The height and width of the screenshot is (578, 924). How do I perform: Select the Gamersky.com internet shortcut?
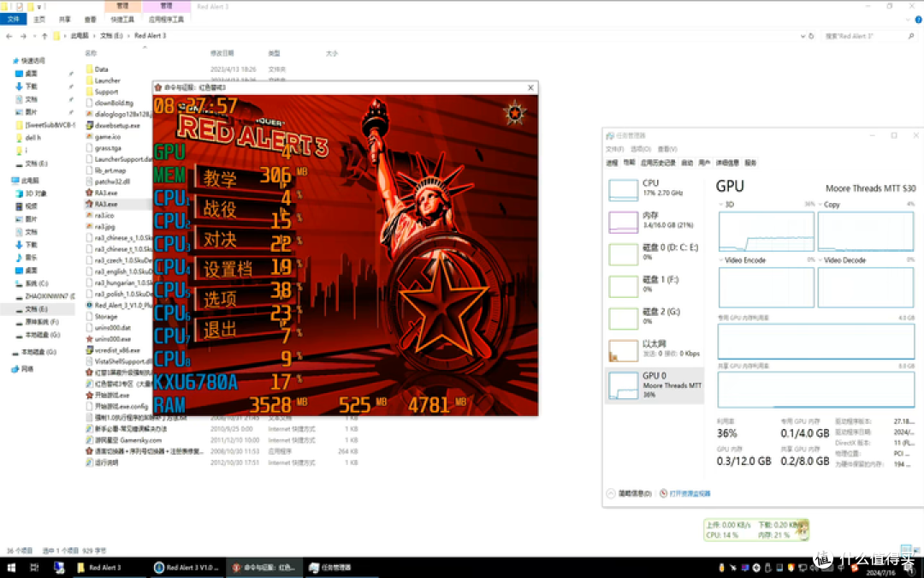click(123, 440)
